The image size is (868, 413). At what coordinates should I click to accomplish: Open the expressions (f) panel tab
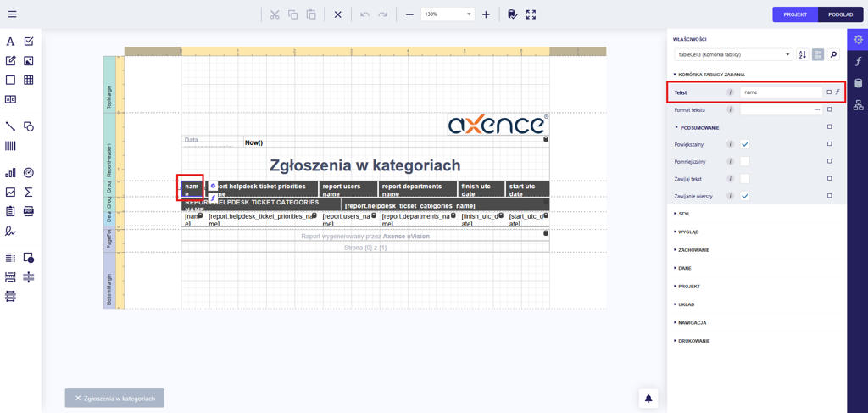[x=858, y=61]
